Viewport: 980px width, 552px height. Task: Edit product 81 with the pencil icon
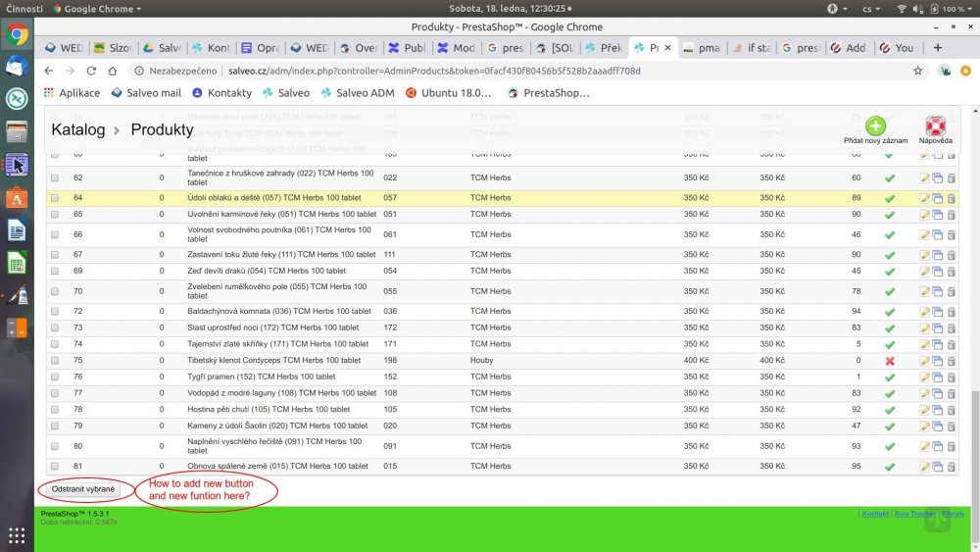[x=924, y=467]
